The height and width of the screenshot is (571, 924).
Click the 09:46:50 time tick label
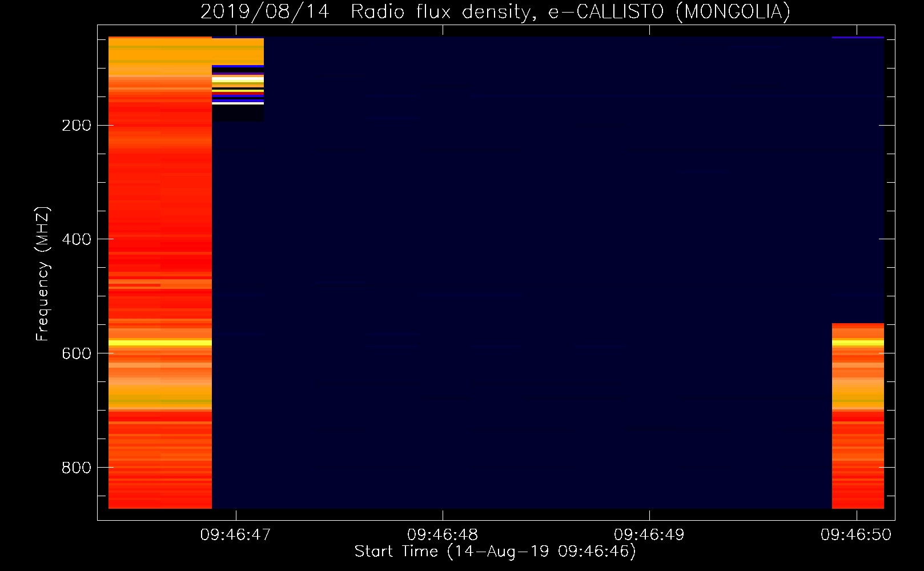[856, 535]
